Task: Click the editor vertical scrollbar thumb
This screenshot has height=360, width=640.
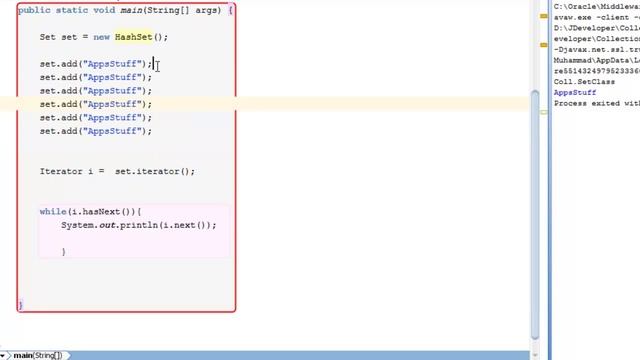Action: click(535, 214)
